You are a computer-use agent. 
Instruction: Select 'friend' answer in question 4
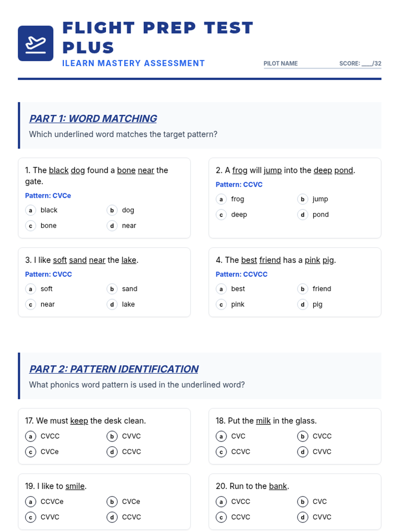pos(303,289)
